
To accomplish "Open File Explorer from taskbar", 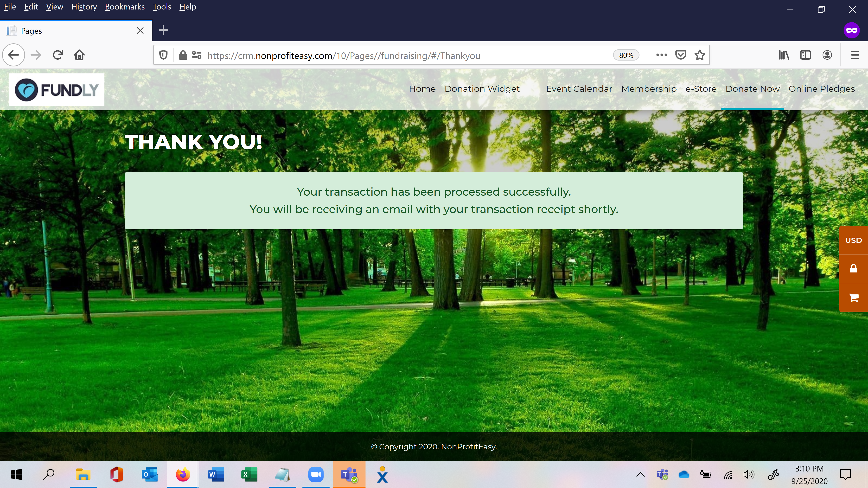I will 83,474.
